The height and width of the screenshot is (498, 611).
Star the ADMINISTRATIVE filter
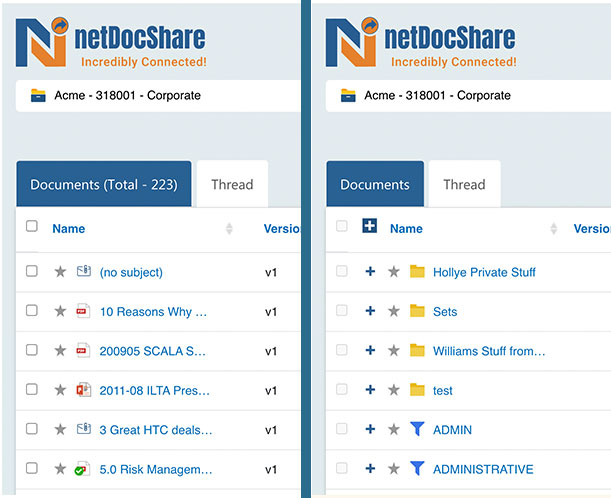tap(394, 469)
